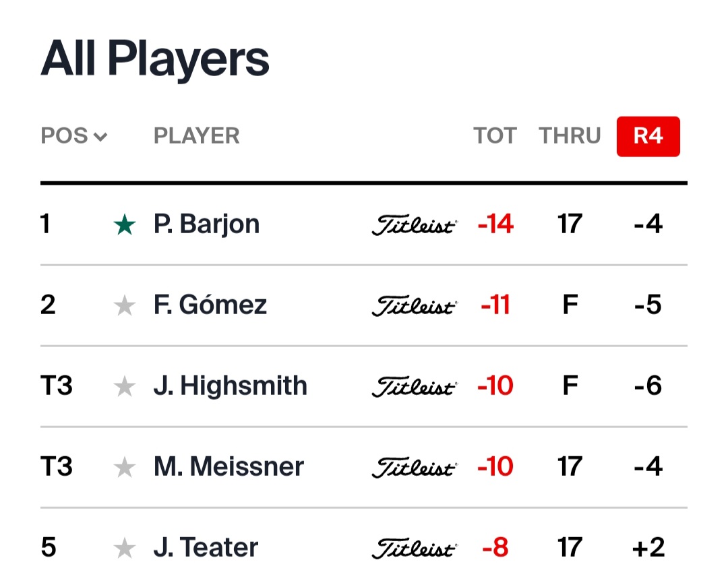Expand the POS sort dropdown chevron
Image resolution: width=728 pixels, height=587 pixels.
point(100,136)
